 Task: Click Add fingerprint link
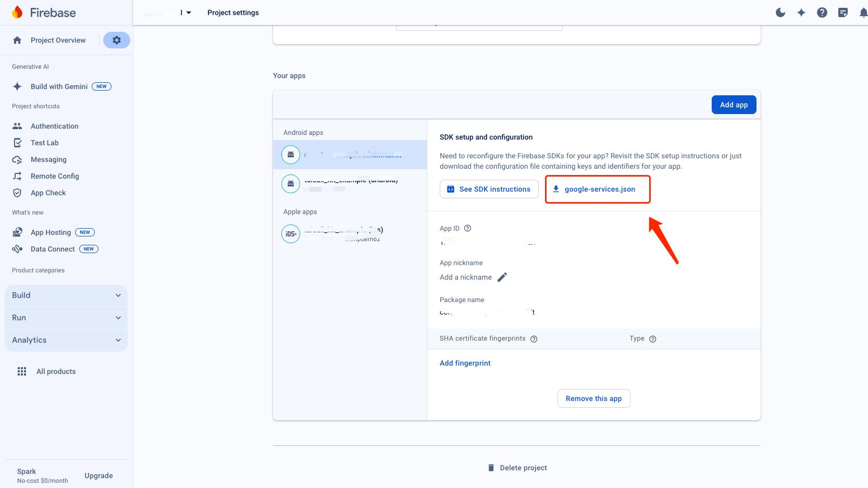coord(465,363)
